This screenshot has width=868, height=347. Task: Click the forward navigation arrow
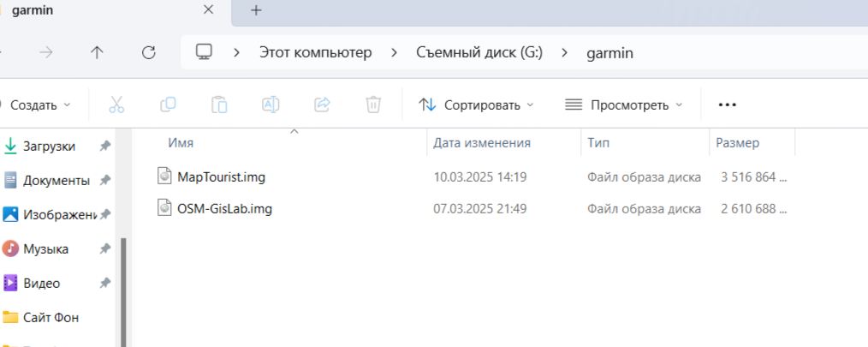(46, 52)
